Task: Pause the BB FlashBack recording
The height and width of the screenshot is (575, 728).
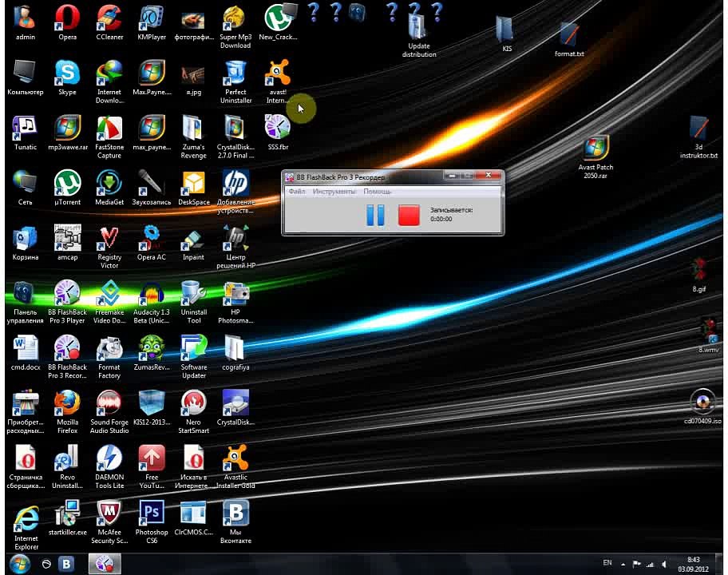Action: coord(375,216)
